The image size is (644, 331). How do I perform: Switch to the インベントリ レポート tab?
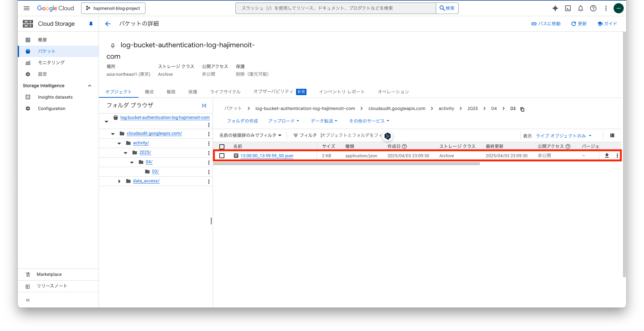point(342,92)
